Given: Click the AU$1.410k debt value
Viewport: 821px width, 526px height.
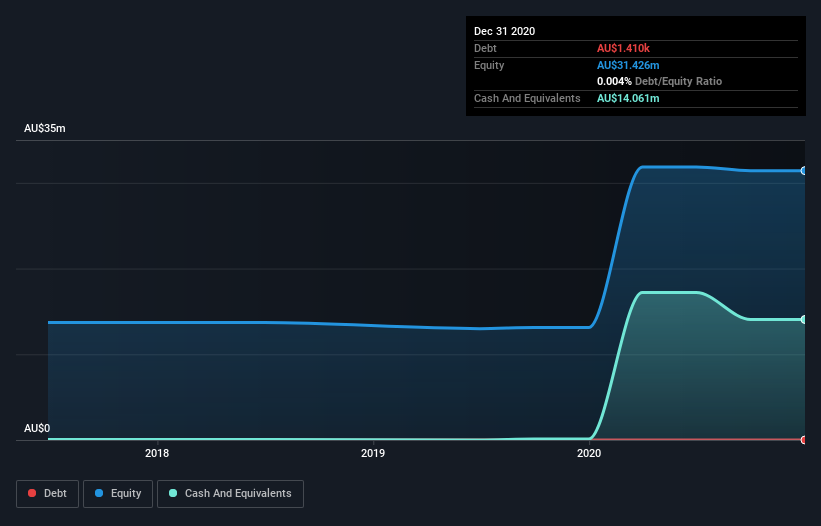Looking at the screenshot, I should point(623,48).
